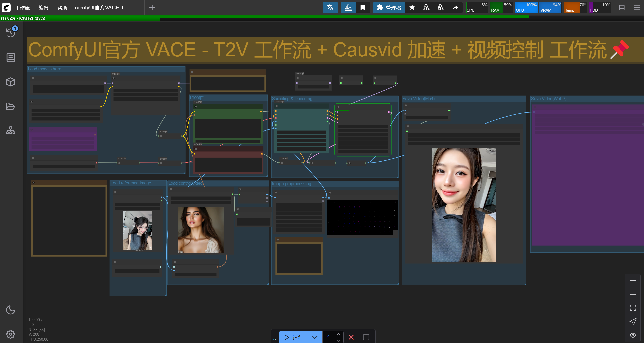Image resolution: width=644 pixels, height=343 pixels.
Task: Click the paper plane navigation mode icon
Action: pyautogui.click(x=633, y=321)
